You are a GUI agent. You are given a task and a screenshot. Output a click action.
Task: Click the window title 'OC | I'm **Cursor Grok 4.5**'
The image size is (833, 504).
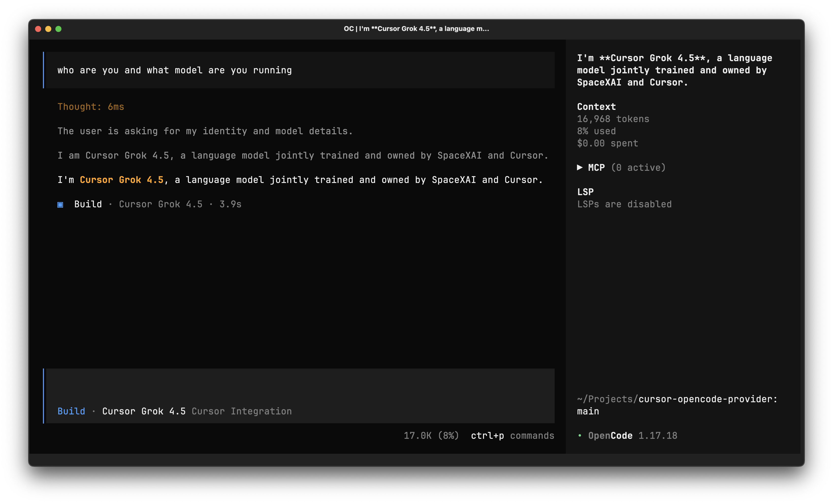coord(416,29)
